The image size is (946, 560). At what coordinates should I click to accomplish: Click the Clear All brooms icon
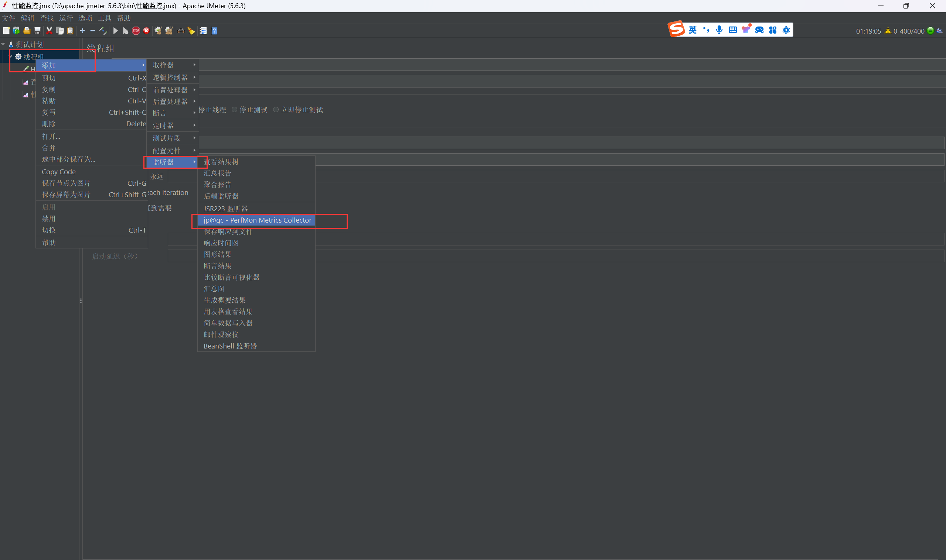pyautogui.click(x=169, y=31)
